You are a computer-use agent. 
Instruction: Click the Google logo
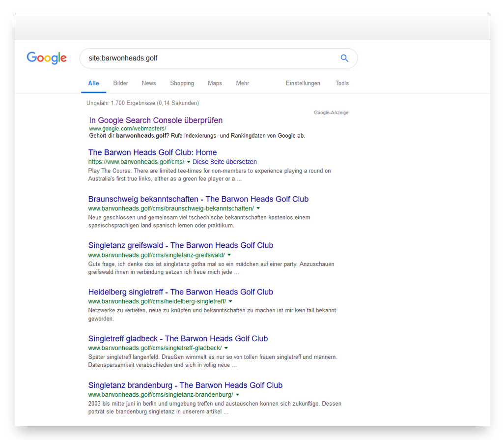[x=47, y=58]
